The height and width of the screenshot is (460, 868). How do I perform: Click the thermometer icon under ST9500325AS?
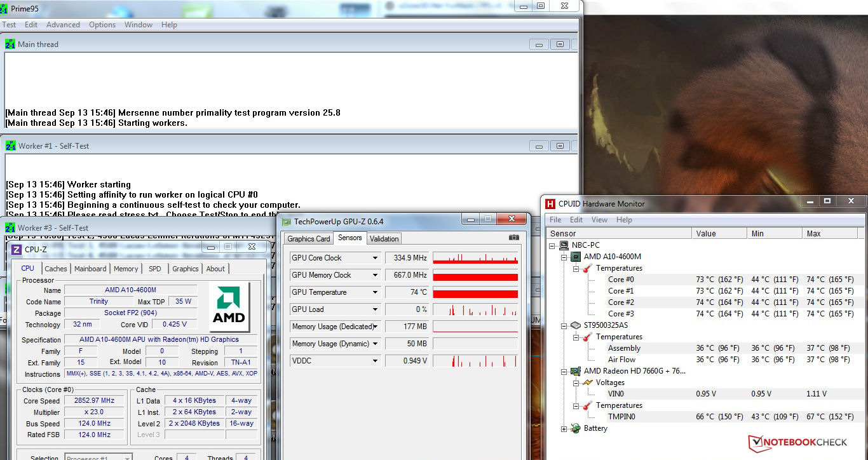(588, 337)
